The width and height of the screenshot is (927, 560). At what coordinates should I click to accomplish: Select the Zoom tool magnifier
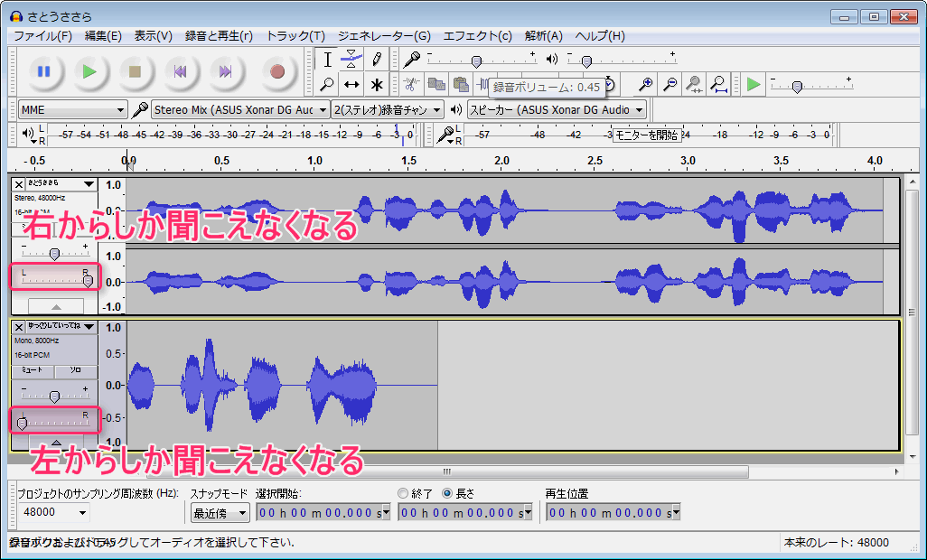[x=327, y=85]
